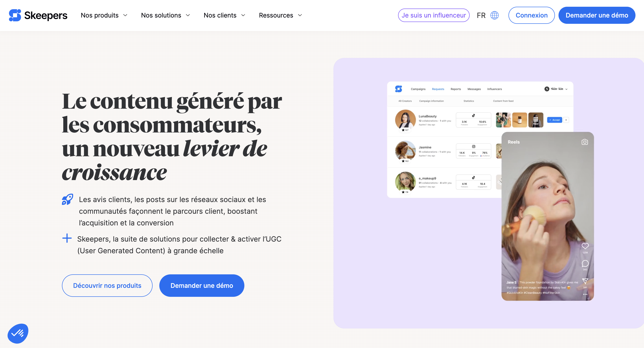Click the rocket icon beside avis clients text
Viewport: 644px width, 348px height.
(68, 199)
